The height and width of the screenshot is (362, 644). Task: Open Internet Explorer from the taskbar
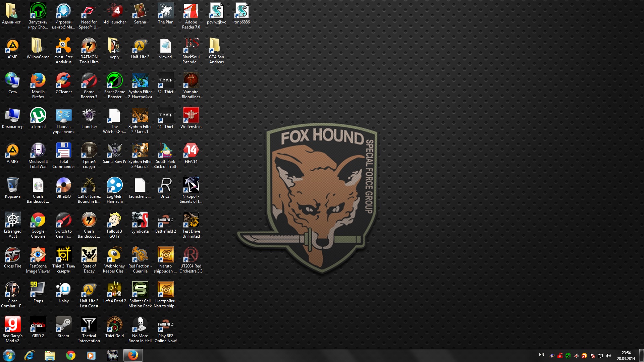pyautogui.click(x=29, y=355)
